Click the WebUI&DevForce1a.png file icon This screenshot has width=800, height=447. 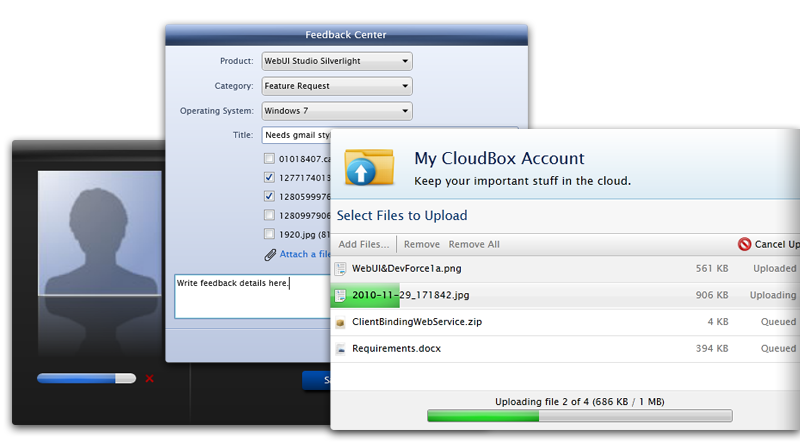tap(340, 269)
